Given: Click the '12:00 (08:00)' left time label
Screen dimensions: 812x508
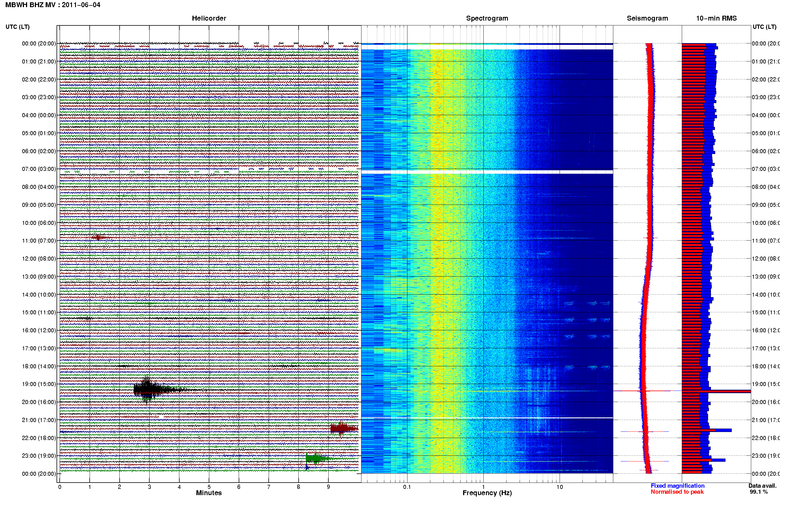Looking at the screenshot, I should coord(39,259).
